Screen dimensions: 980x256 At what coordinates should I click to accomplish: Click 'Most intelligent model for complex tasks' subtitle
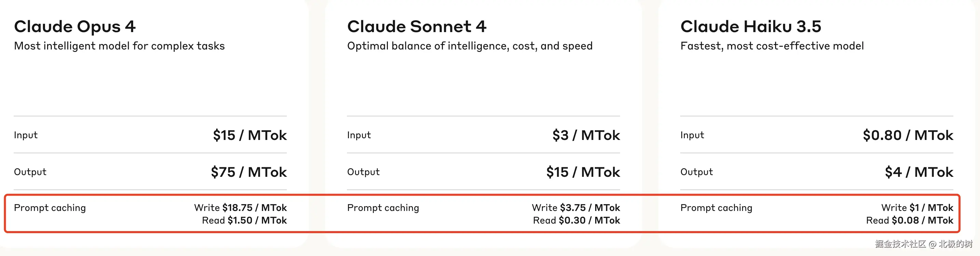[119, 46]
